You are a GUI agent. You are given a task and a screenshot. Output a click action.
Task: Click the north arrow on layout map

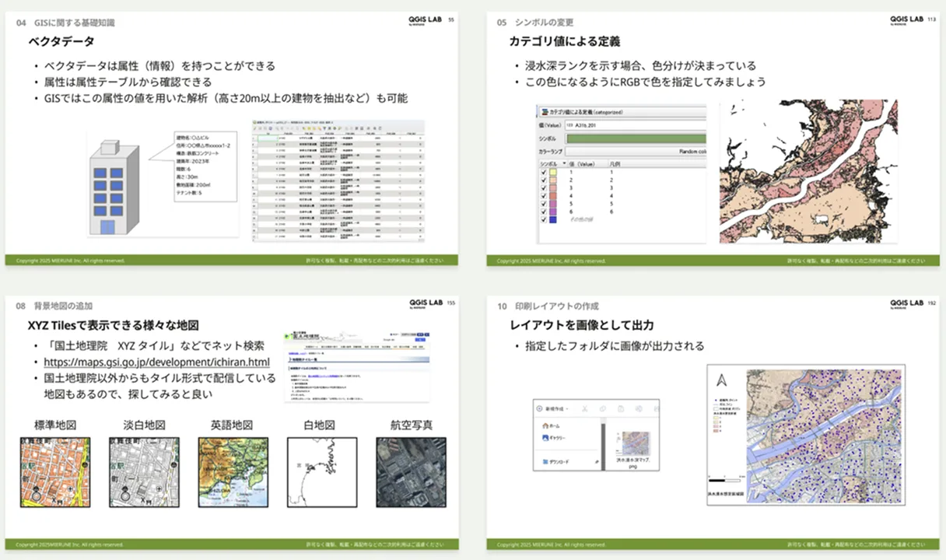tap(721, 381)
